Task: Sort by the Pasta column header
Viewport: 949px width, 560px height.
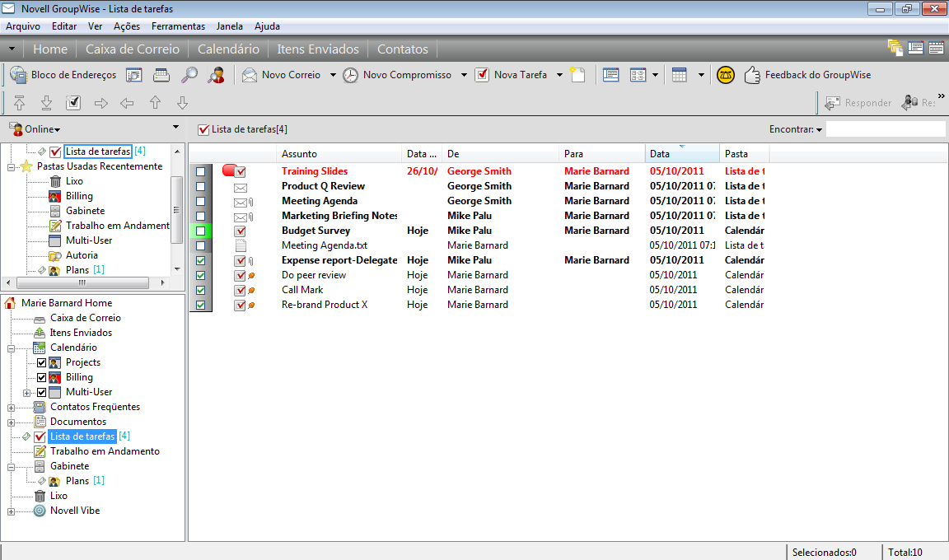Action: 744,154
